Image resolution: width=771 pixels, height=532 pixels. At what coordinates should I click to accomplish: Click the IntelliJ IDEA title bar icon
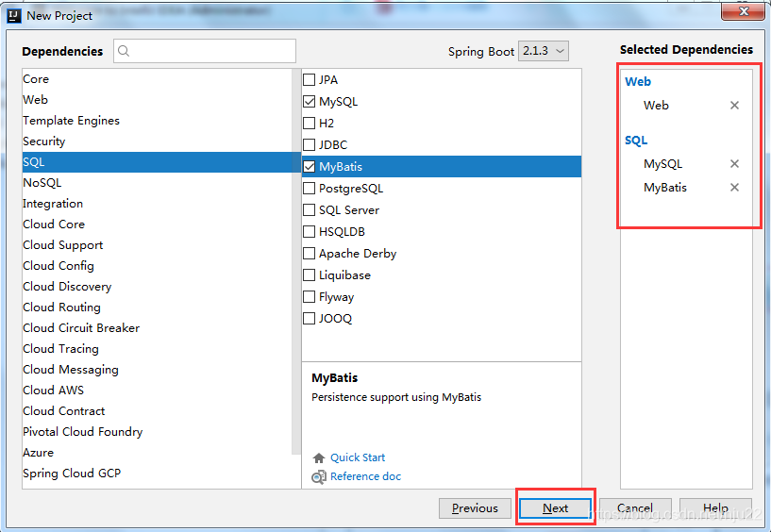[14, 16]
